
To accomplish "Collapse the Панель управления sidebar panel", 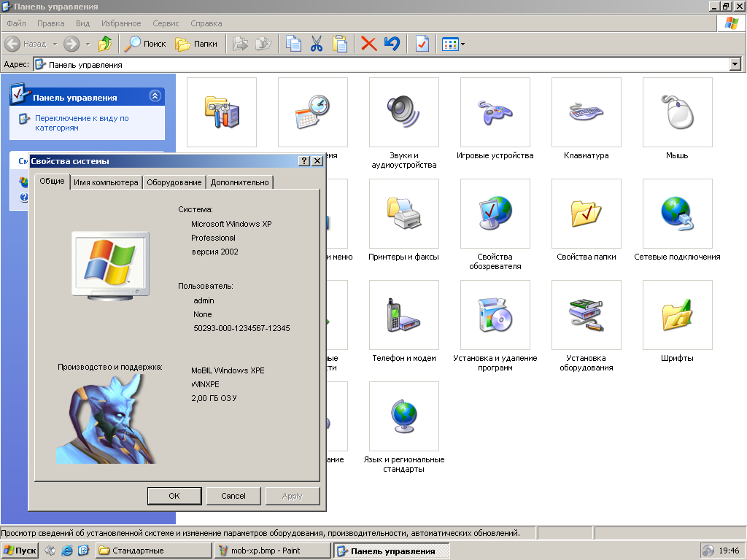I will click(155, 96).
